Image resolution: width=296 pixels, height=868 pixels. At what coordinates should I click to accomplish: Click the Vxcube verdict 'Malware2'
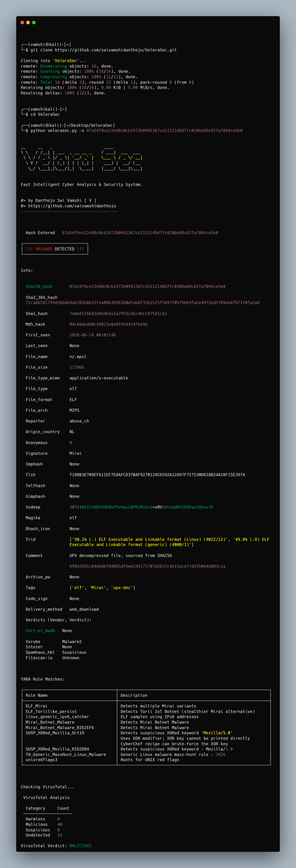[72, 642]
